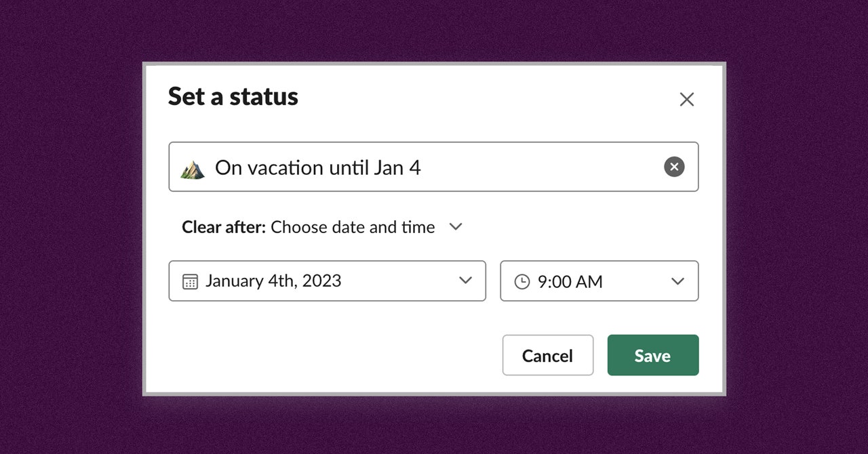
Task: Open date picker chevron beside January 4th
Action: 465,281
